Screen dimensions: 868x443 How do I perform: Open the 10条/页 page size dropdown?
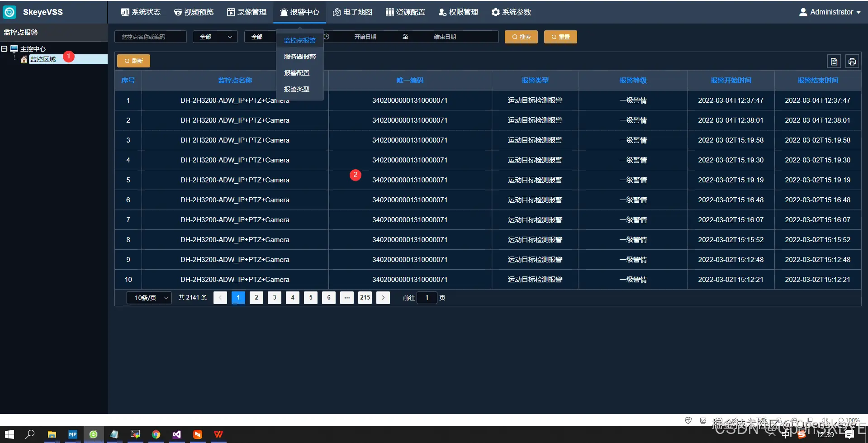point(149,298)
